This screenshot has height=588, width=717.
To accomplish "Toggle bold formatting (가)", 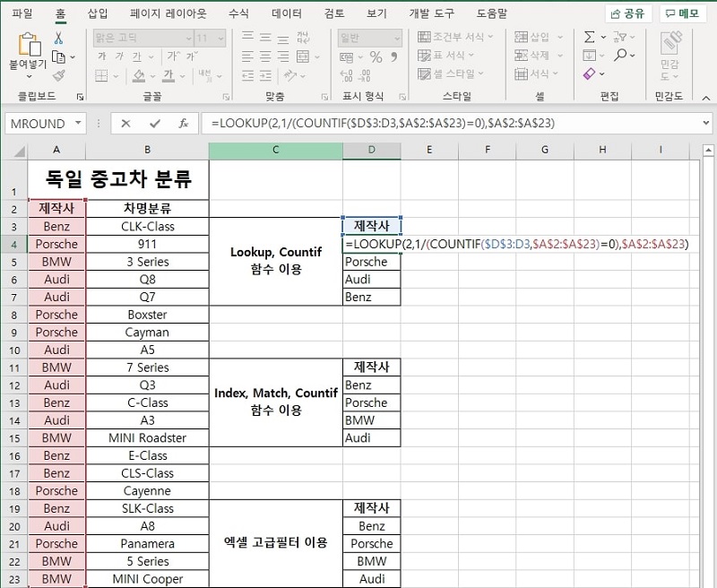I will point(101,56).
